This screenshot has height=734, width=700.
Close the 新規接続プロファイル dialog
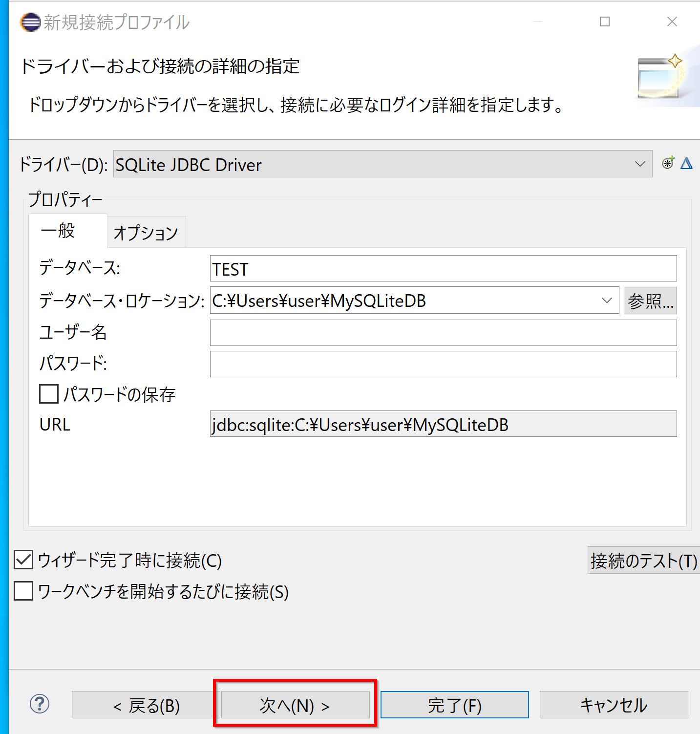672,22
